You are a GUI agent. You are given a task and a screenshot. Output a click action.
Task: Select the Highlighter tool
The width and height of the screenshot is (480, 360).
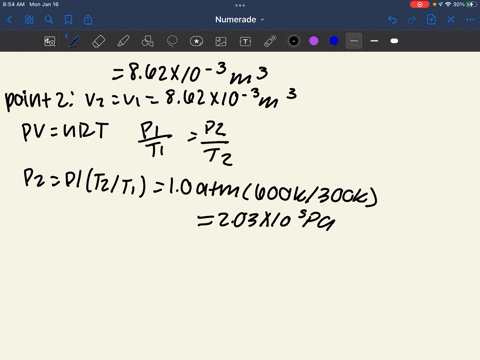(123, 41)
